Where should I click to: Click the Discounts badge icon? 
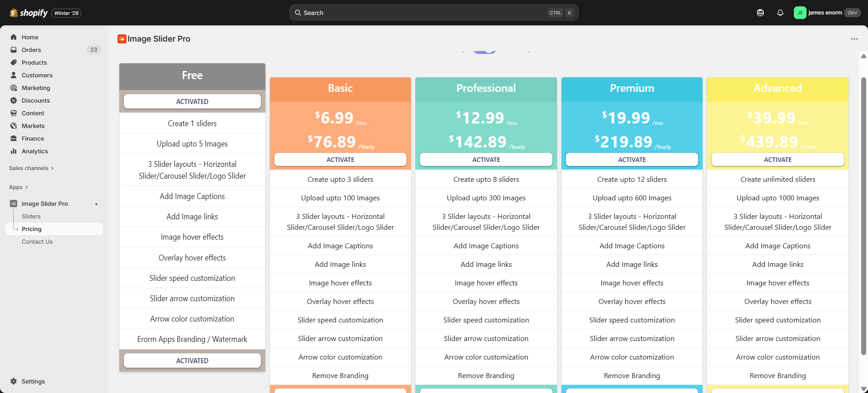tap(14, 100)
